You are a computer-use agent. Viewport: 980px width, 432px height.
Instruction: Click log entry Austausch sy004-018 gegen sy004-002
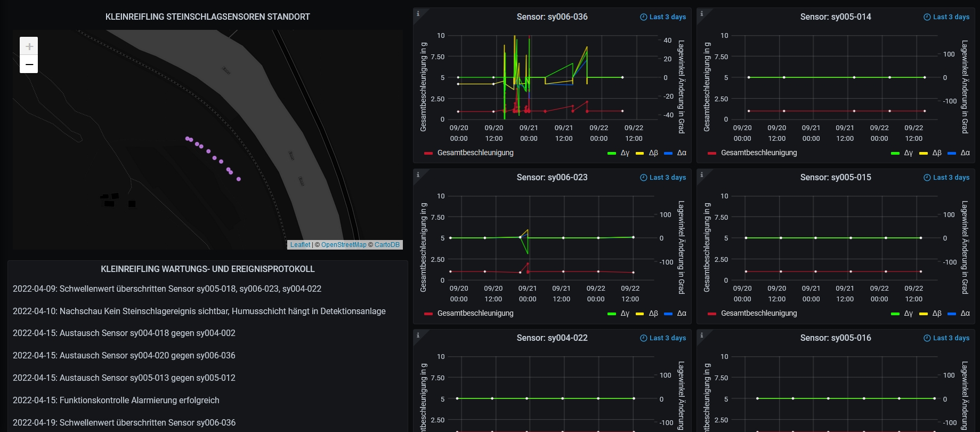[124, 333]
